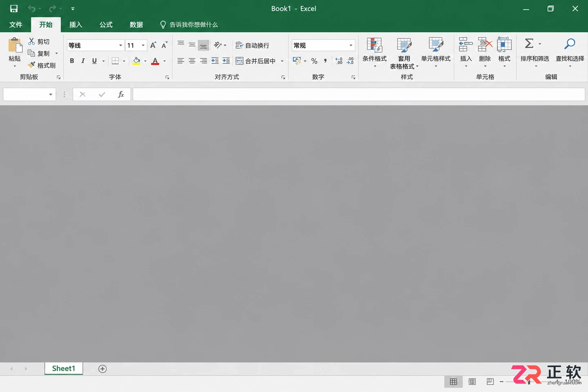Click the accounting number format icon
This screenshot has width=588, height=392.
(x=297, y=61)
